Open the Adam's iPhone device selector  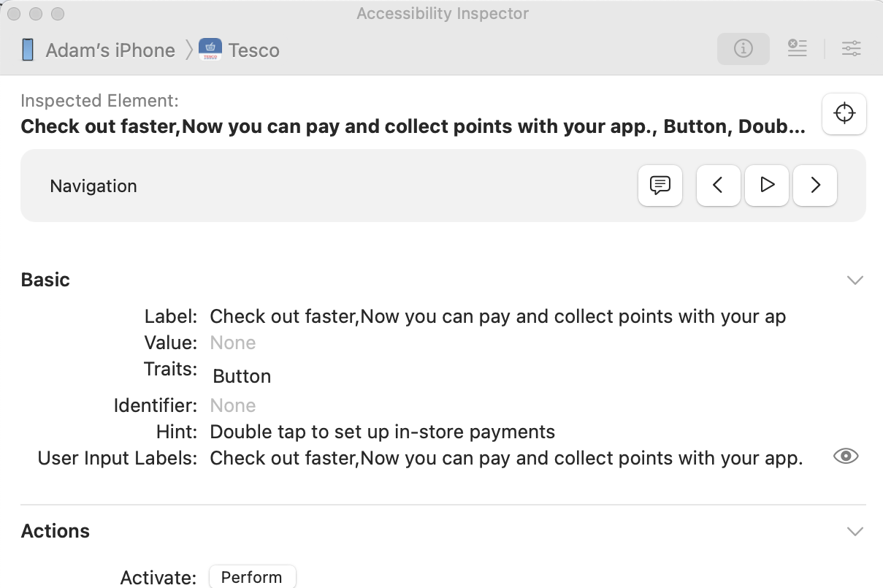pos(110,50)
